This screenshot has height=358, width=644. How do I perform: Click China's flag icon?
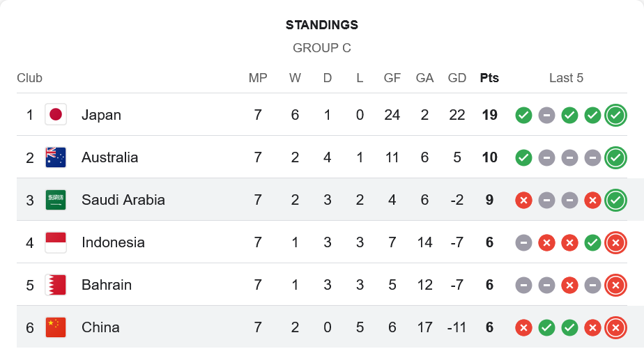click(56, 327)
